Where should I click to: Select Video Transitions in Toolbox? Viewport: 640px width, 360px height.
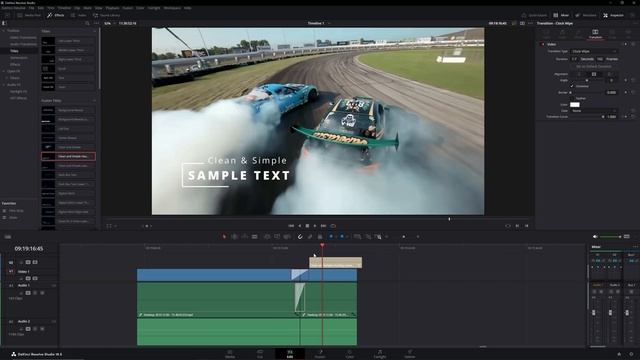(x=23, y=38)
